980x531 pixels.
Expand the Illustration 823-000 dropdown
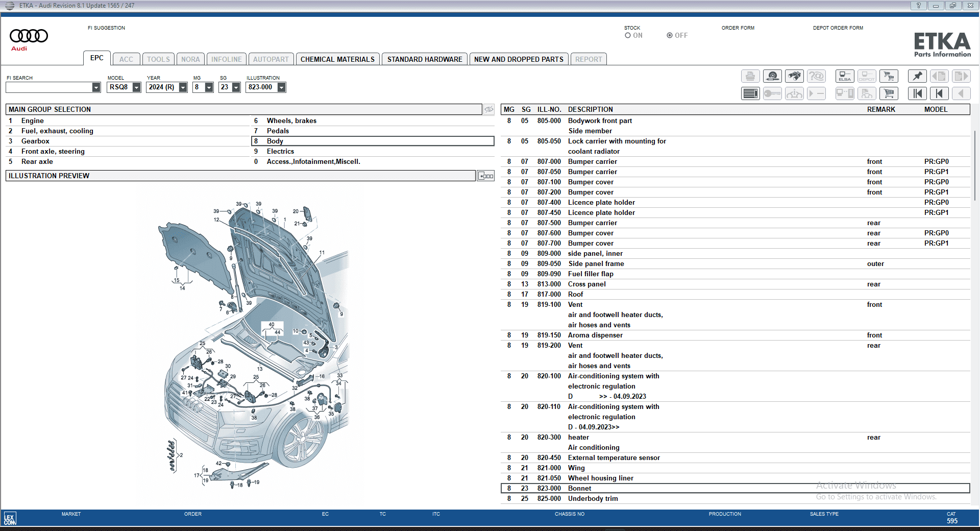[x=281, y=87]
